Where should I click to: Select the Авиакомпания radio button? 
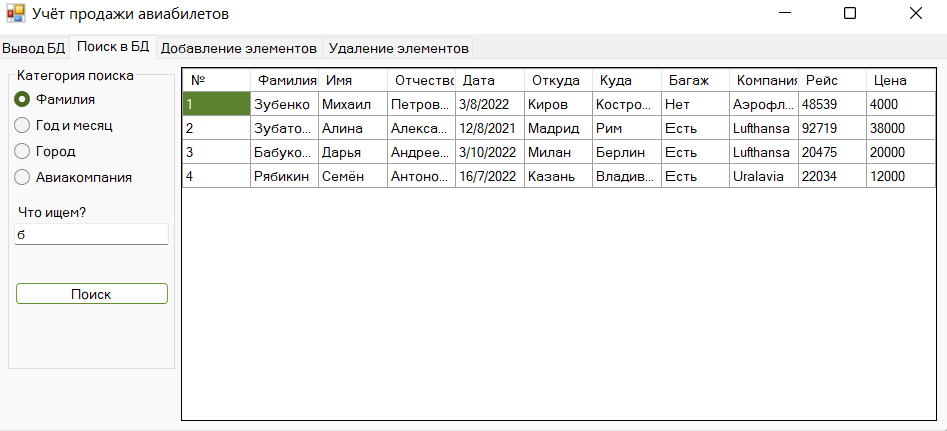coord(21,177)
